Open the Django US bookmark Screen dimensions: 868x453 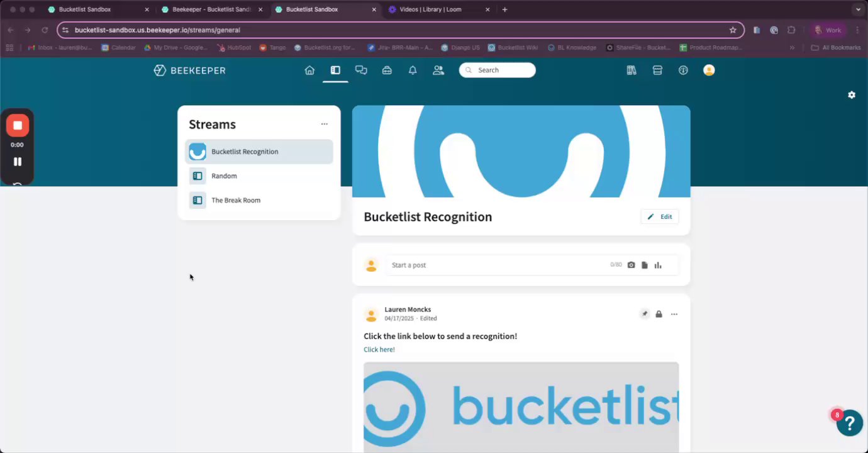(x=461, y=48)
